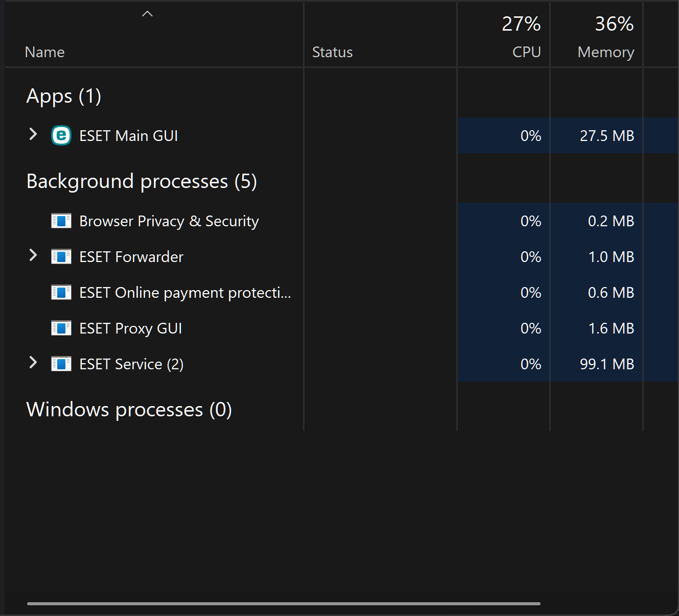Screen dimensions: 679x616
Task: Sort processes by the Name column
Action: 45,52
